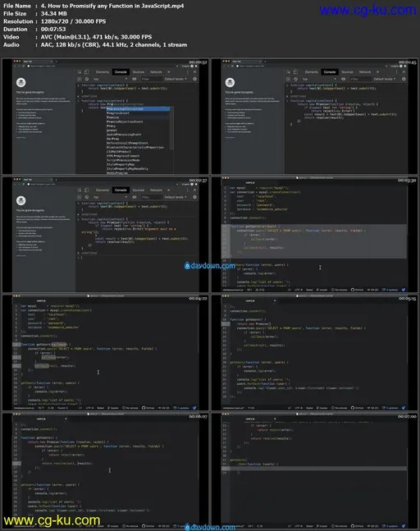Open the video frame stamped 00:04:22
Viewport: 420px width, 531px height.
click(105, 353)
